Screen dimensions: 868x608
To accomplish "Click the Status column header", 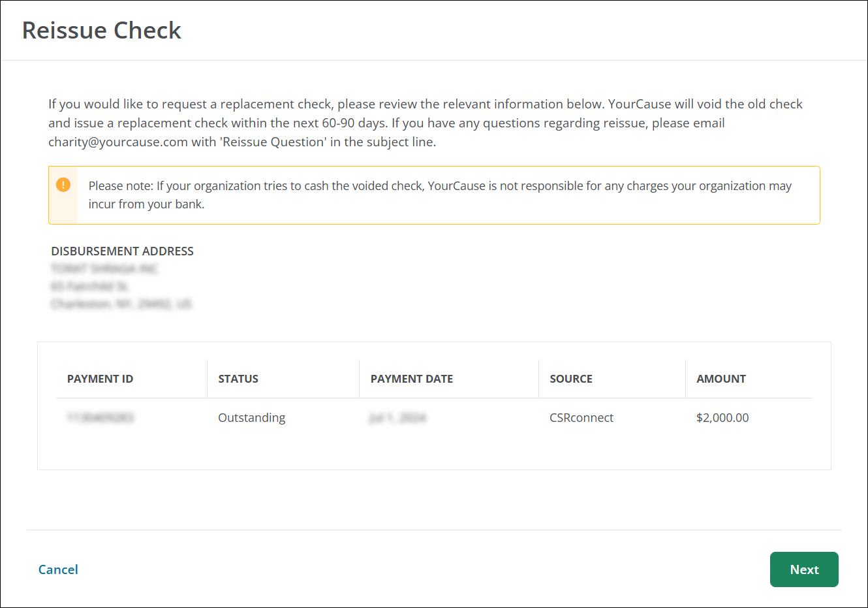I will (238, 379).
